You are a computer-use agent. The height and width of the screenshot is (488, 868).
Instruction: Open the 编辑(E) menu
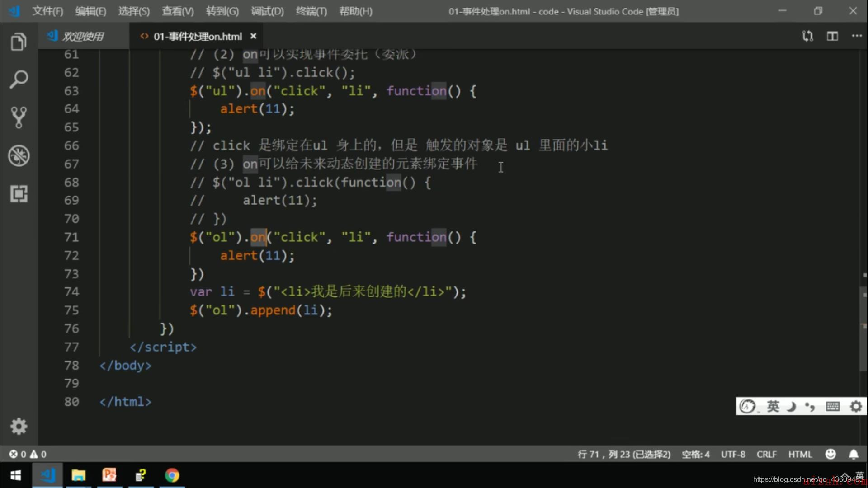point(91,11)
